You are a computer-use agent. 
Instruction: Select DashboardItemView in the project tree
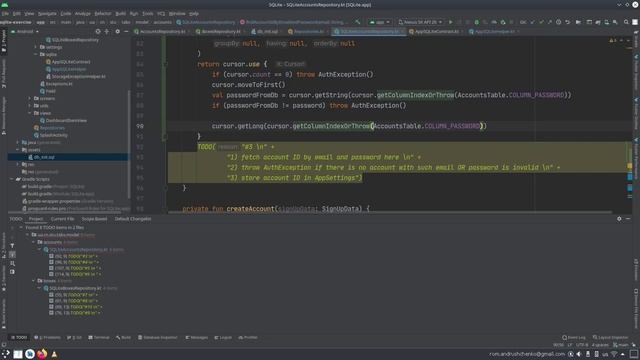tap(66, 120)
